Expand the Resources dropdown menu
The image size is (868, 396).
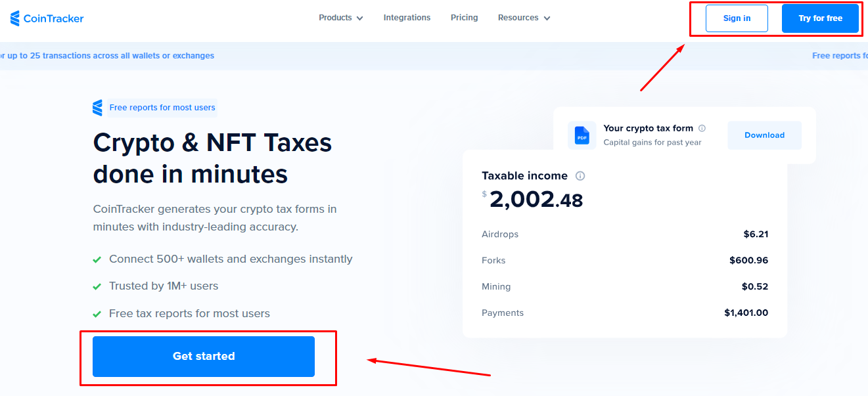click(524, 18)
